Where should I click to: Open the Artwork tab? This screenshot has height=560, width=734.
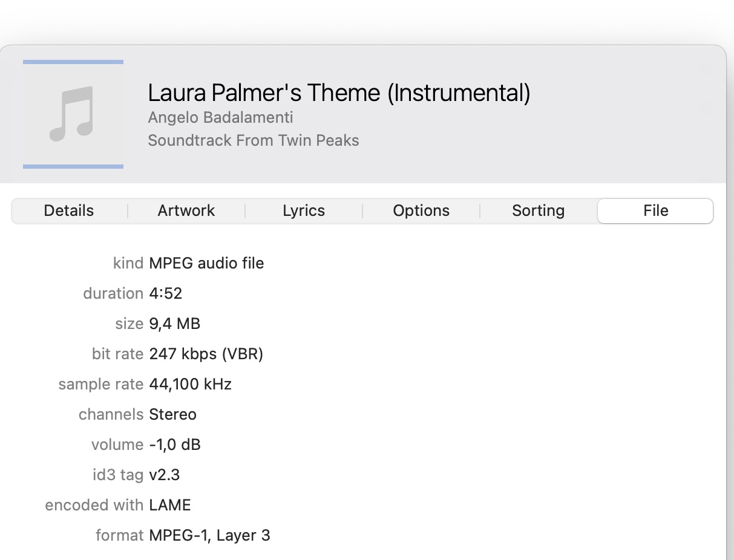pyautogui.click(x=186, y=210)
